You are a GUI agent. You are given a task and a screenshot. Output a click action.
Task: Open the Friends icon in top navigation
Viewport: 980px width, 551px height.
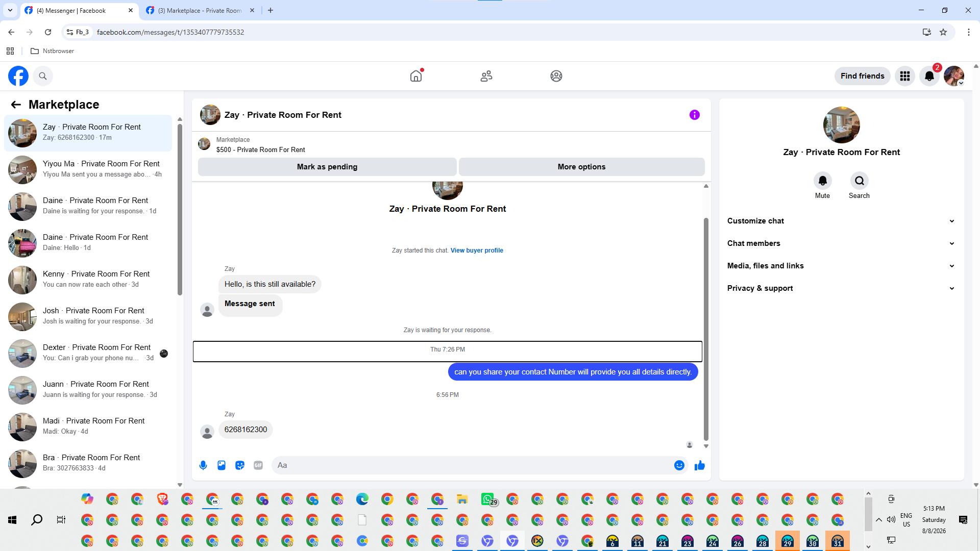[x=486, y=76]
